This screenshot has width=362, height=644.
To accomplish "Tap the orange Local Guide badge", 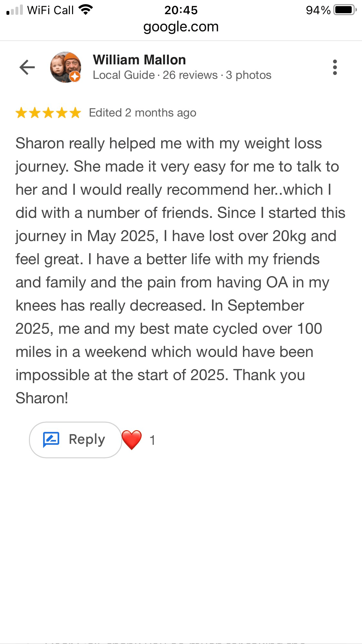I will (x=75, y=77).
